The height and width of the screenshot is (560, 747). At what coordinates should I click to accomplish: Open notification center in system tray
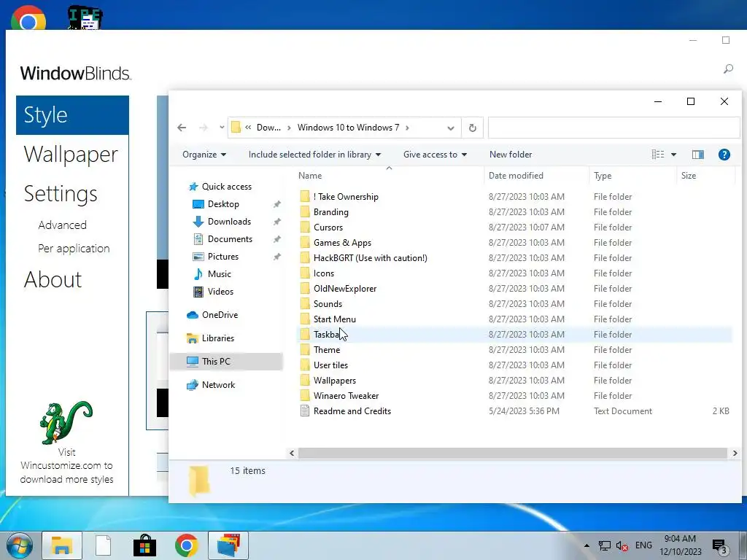720,546
